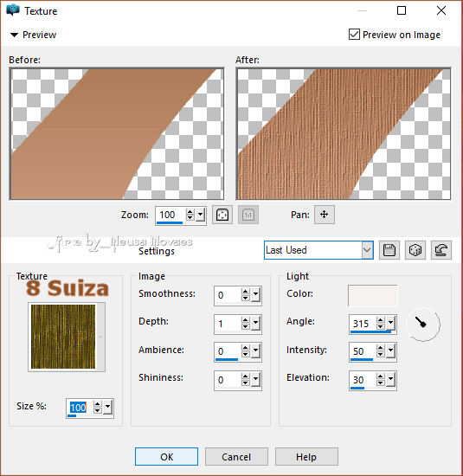This screenshot has height=476, width=463.
Task: Click the fit-to-window zoom icon
Action: [x=222, y=215]
